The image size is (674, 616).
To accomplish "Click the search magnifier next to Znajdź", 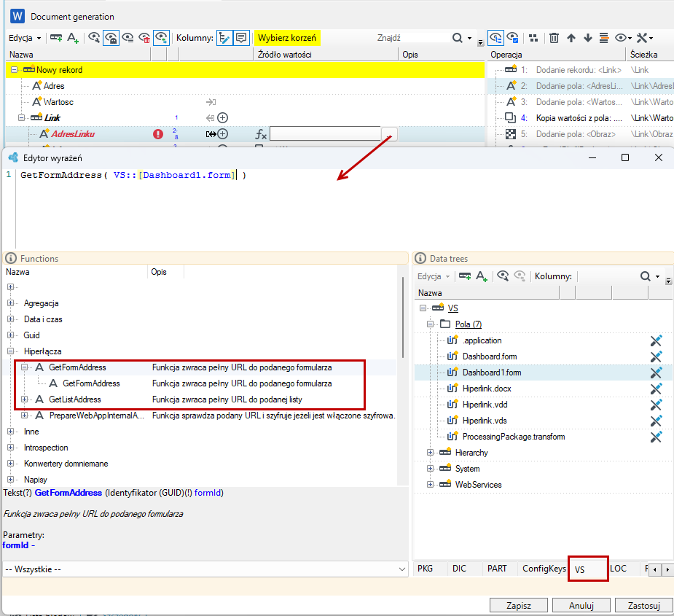I will 458,38.
